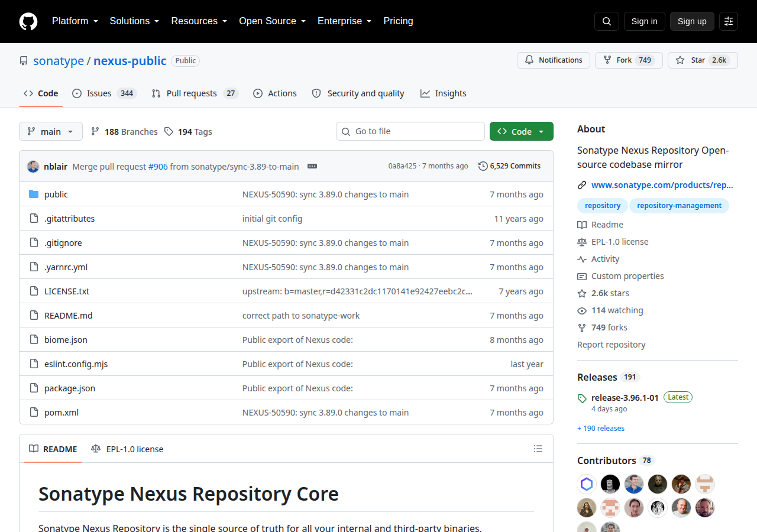This screenshot has width=757, height=532.
Task: Click the repository-management topic tag
Action: point(680,206)
